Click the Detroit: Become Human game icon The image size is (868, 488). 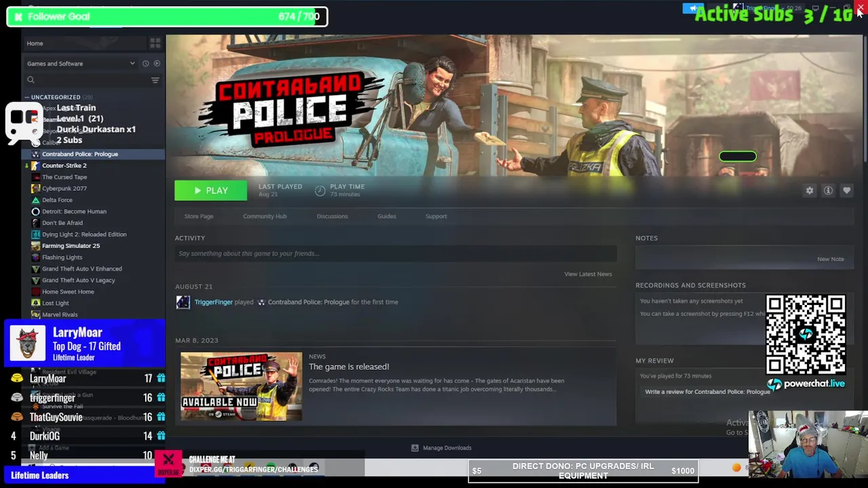coord(35,211)
